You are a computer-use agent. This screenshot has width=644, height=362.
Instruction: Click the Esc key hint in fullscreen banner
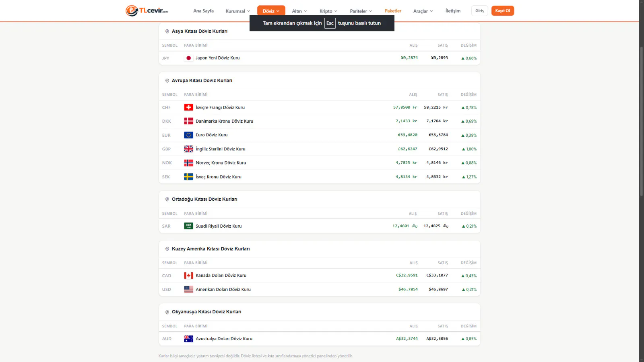[330, 23]
